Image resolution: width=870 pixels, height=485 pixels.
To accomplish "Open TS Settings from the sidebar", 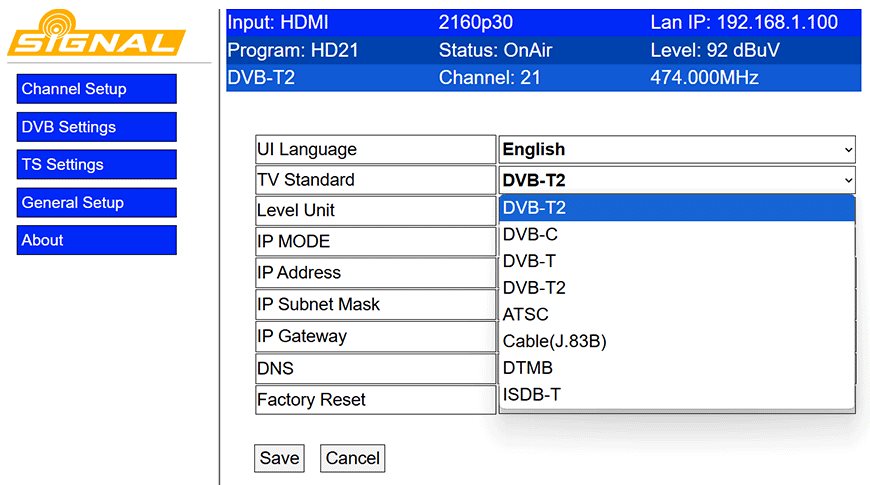I will tap(96, 165).
